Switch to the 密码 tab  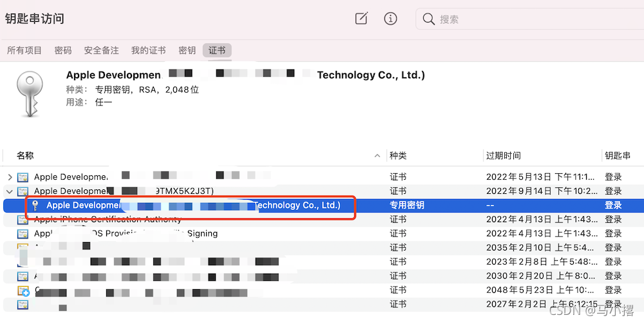click(x=63, y=50)
